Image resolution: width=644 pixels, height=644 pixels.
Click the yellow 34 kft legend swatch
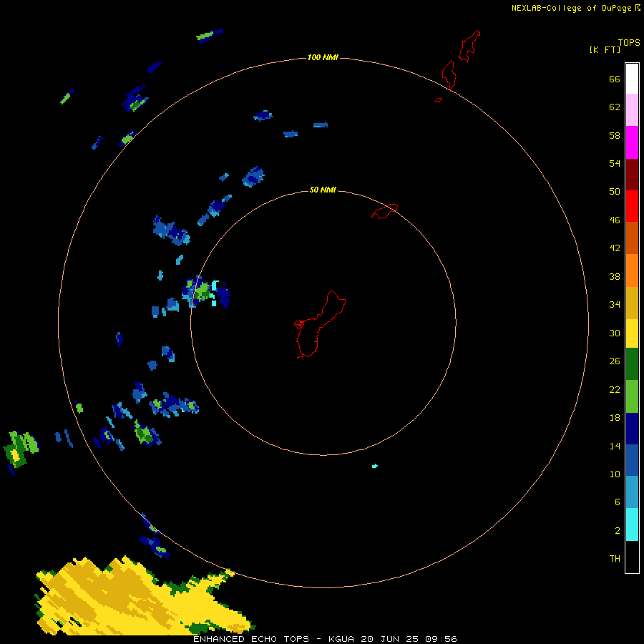click(x=632, y=333)
